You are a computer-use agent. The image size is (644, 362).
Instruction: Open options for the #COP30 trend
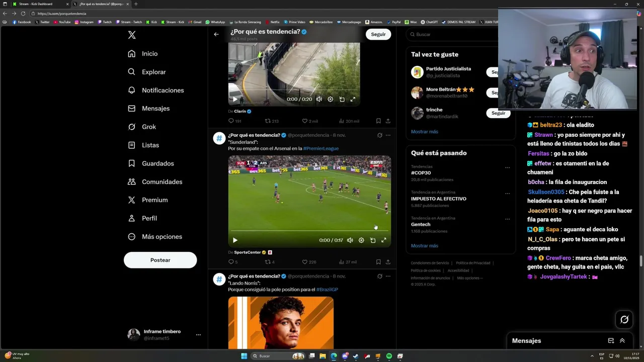[507, 167]
